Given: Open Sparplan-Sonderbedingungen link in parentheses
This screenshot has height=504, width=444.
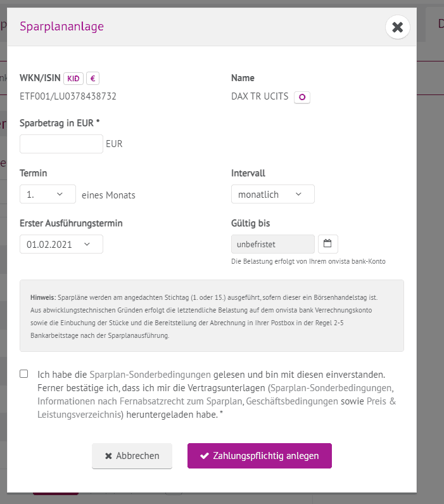Looking at the screenshot, I should [331, 388].
